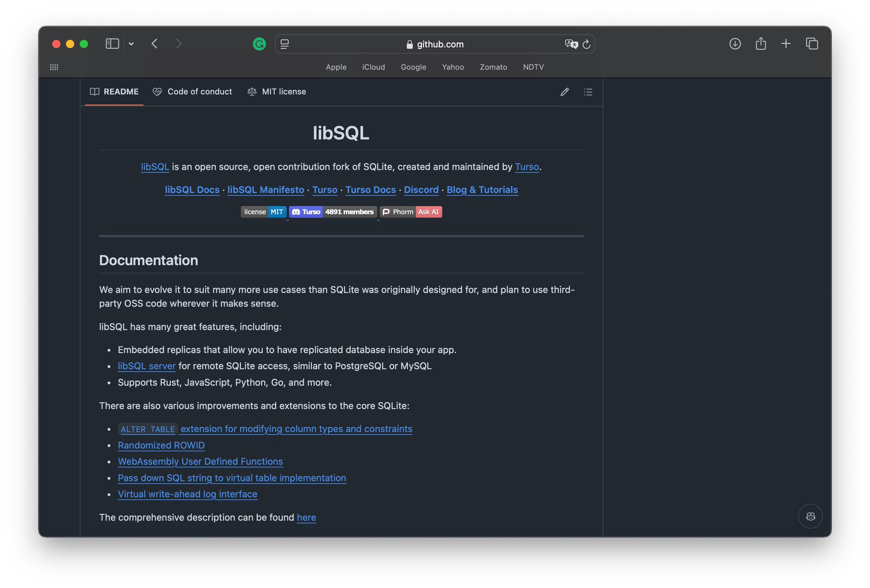
Task: Open the Randomized ROWID link
Action: pos(161,445)
